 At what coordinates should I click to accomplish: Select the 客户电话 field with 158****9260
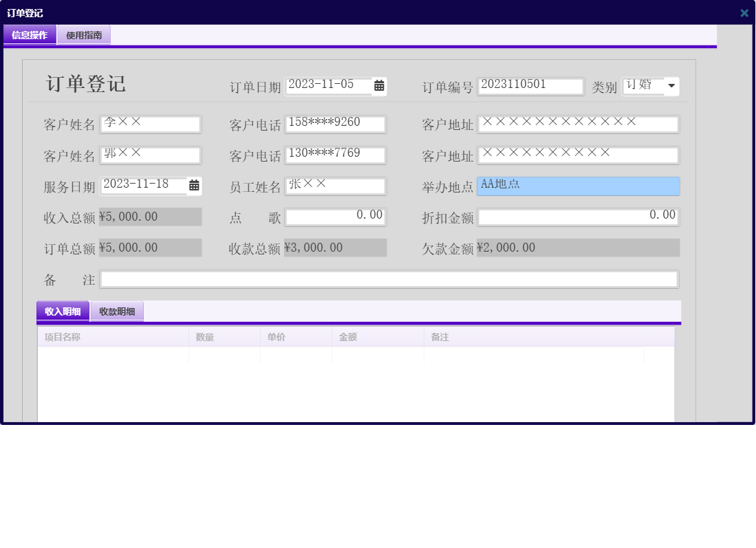pos(335,124)
